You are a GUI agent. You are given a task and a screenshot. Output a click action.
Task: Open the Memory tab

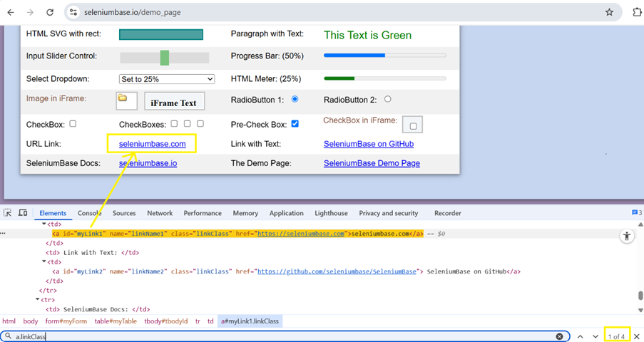click(x=245, y=213)
